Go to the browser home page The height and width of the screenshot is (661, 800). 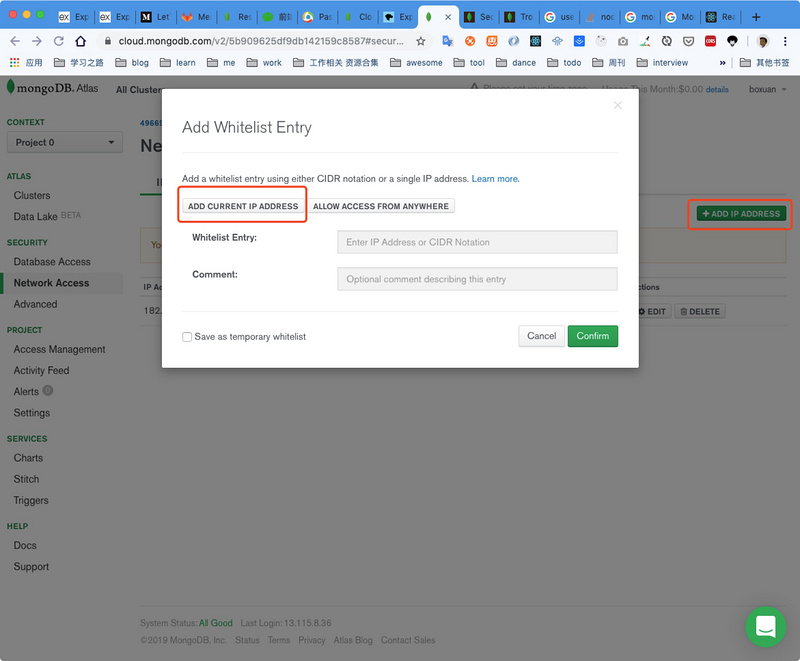(x=81, y=41)
